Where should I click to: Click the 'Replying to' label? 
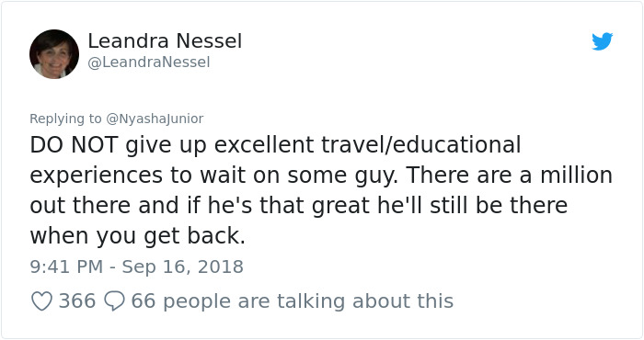pyautogui.click(x=65, y=119)
